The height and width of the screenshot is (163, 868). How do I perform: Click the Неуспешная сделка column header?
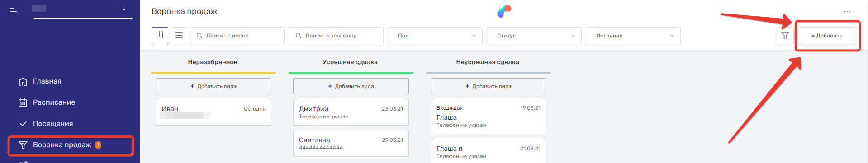(x=488, y=62)
